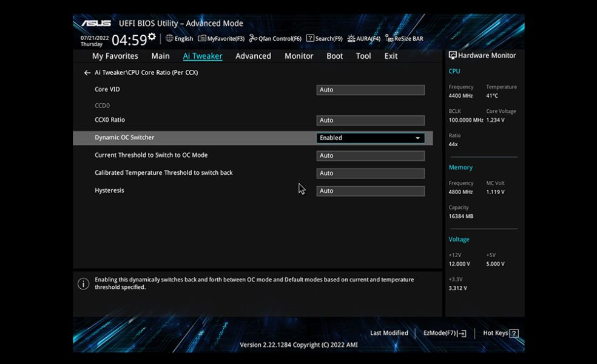Open AURA(F4) via the lighting icon
The image size is (597, 364).
(x=351, y=38)
